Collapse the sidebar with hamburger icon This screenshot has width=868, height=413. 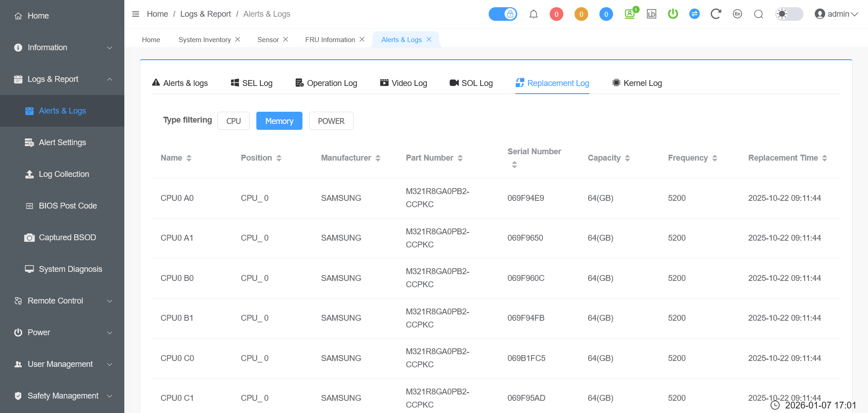pyautogui.click(x=136, y=14)
